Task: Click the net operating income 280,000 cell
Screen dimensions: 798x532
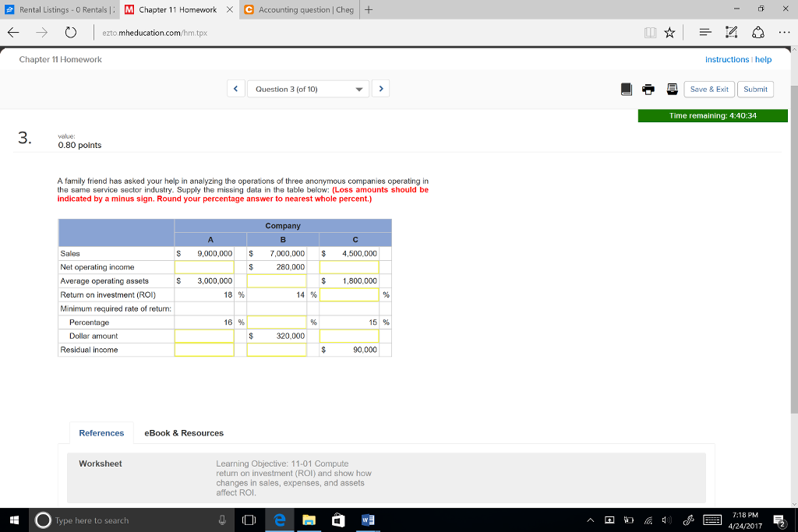Action: click(277, 267)
